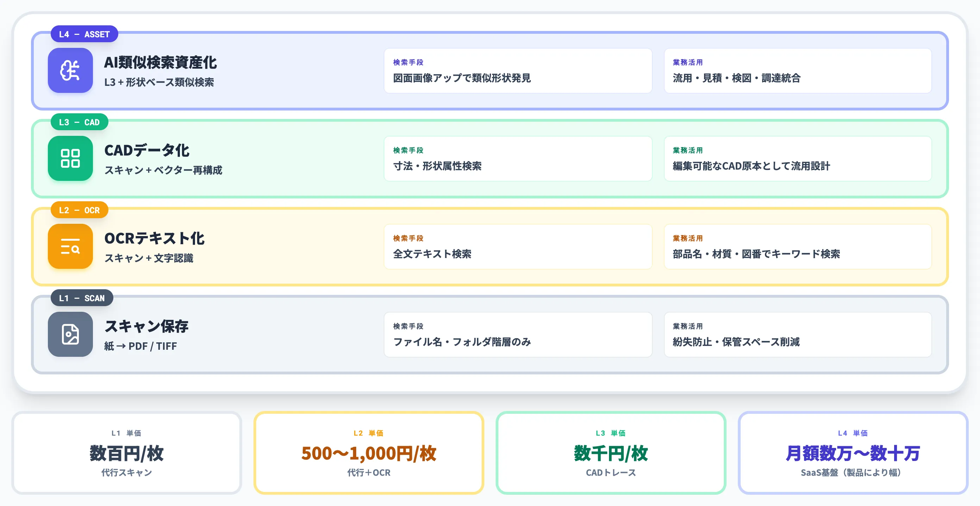Click the subtitle L3 + 形状ベース類似検索
Viewport: 980px width, 506px height.
(159, 82)
